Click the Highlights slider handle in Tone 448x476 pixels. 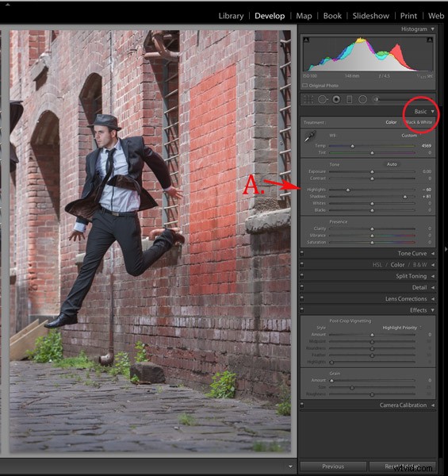point(348,190)
